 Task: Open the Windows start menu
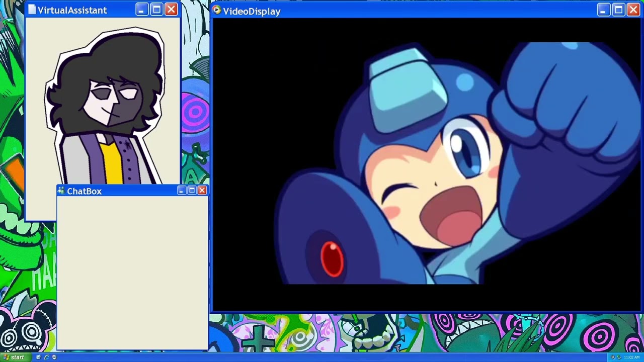click(x=16, y=357)
